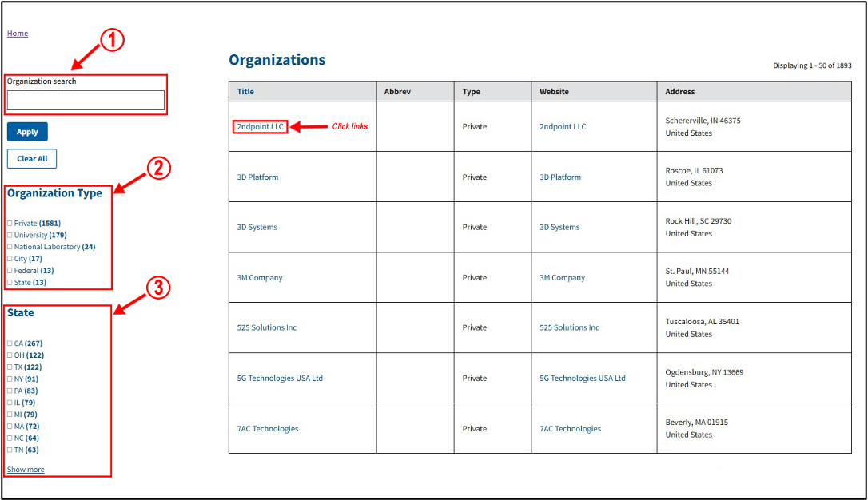Check the NC state filter

click(10, 438)
